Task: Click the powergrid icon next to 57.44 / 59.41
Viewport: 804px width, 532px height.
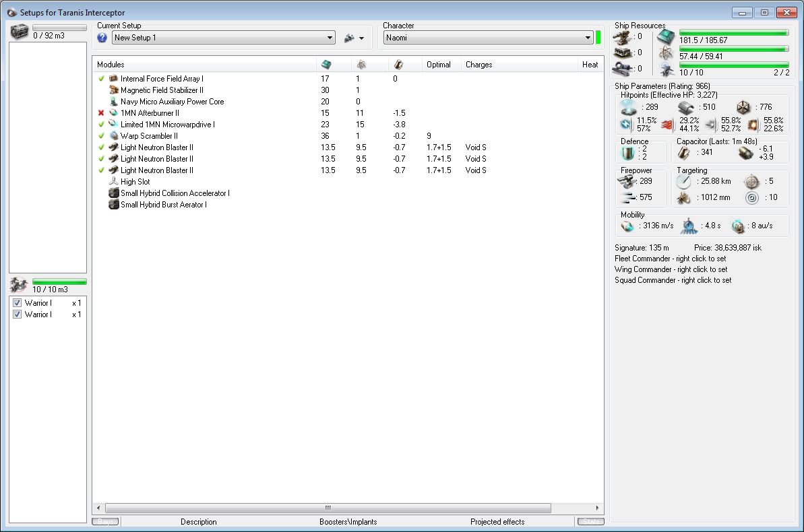Action: pos(666,53)
